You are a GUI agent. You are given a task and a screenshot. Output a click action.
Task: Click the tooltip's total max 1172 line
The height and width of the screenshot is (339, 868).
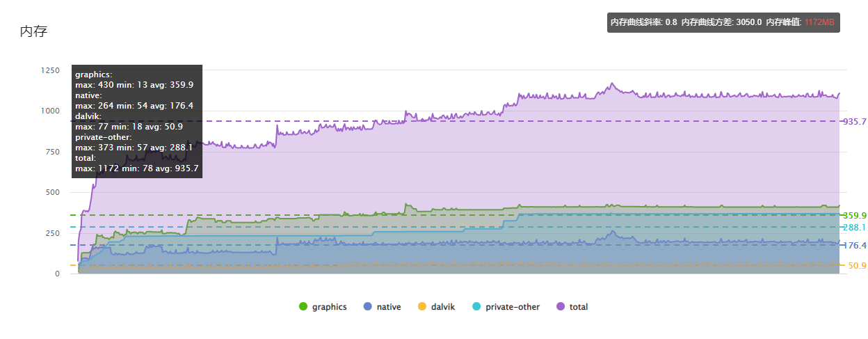(136, 168)
